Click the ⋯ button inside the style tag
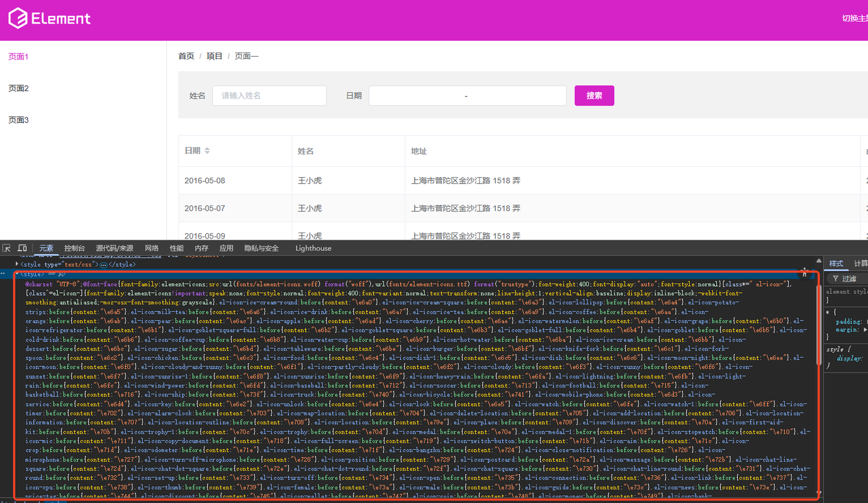868x503 pixels. 104,264
